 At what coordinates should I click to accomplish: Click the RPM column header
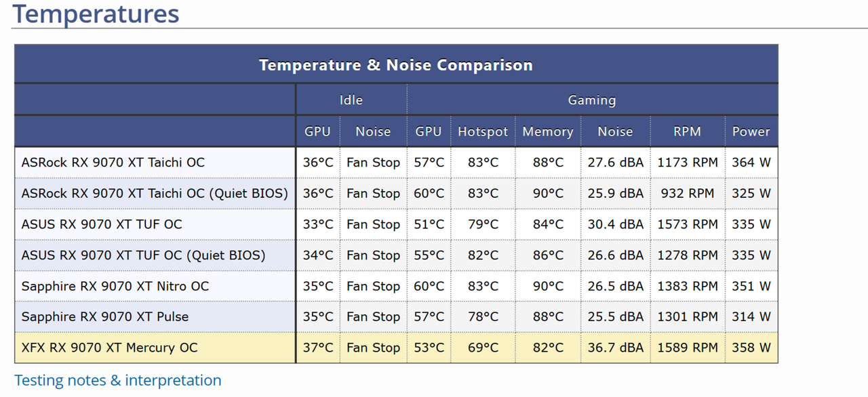(688, 131)
